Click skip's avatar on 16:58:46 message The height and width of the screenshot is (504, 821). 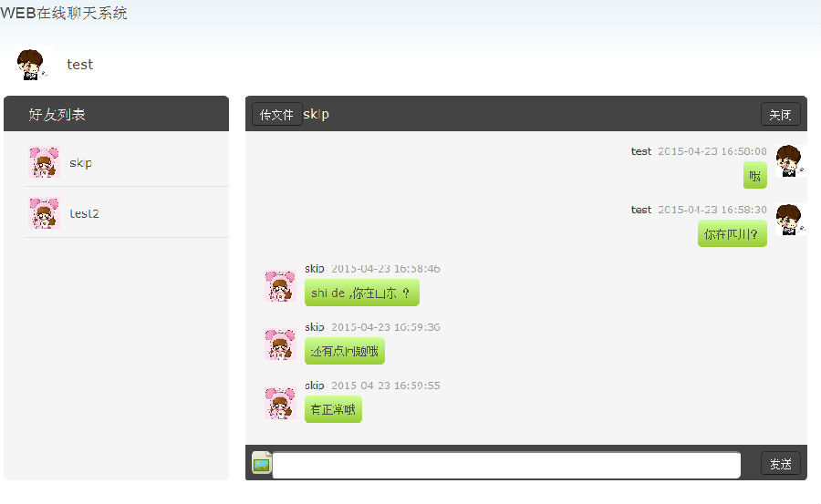click(x=280, y=286)
